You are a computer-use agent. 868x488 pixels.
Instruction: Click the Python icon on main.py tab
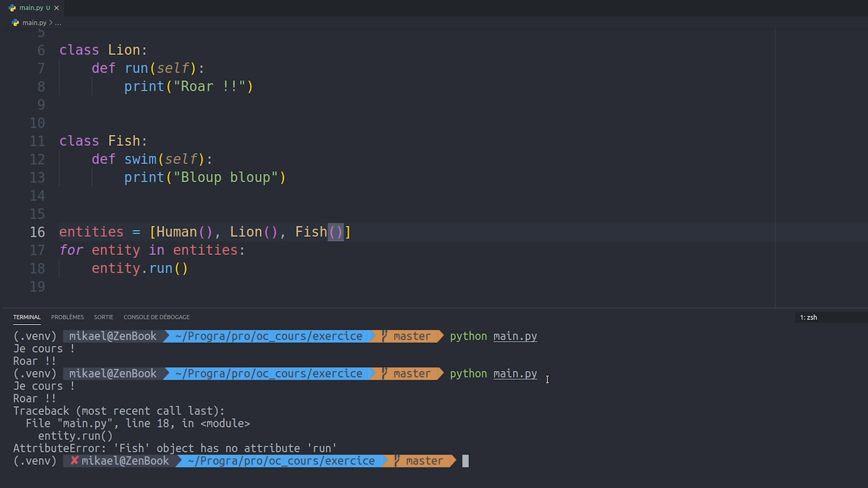click(x=12, y=8)
